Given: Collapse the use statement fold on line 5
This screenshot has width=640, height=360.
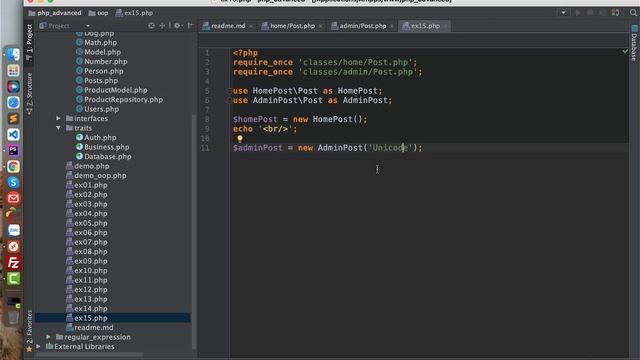Looking at the screenshot, I should (x=229, y=91).
